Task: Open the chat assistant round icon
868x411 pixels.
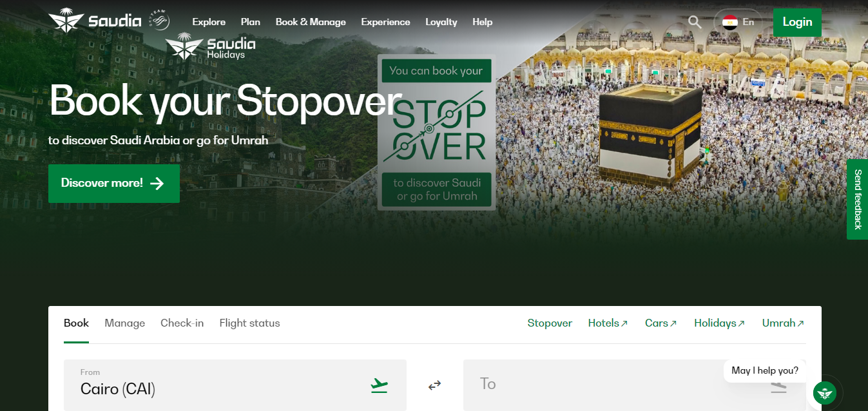Action: 825,392
